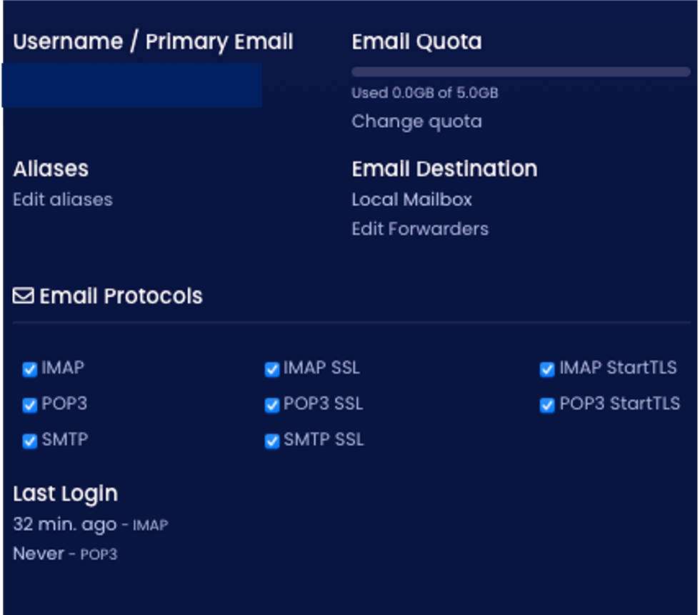Disable the POP3 StartTLS checkbox
This screenshot has width=700, height=615.
pos(547,405)
